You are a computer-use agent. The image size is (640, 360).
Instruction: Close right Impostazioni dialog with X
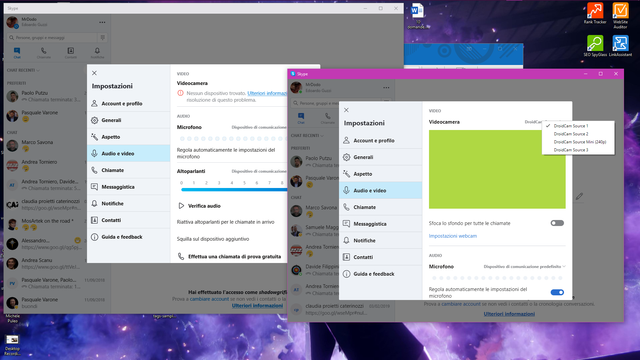[x=346, y=110]
